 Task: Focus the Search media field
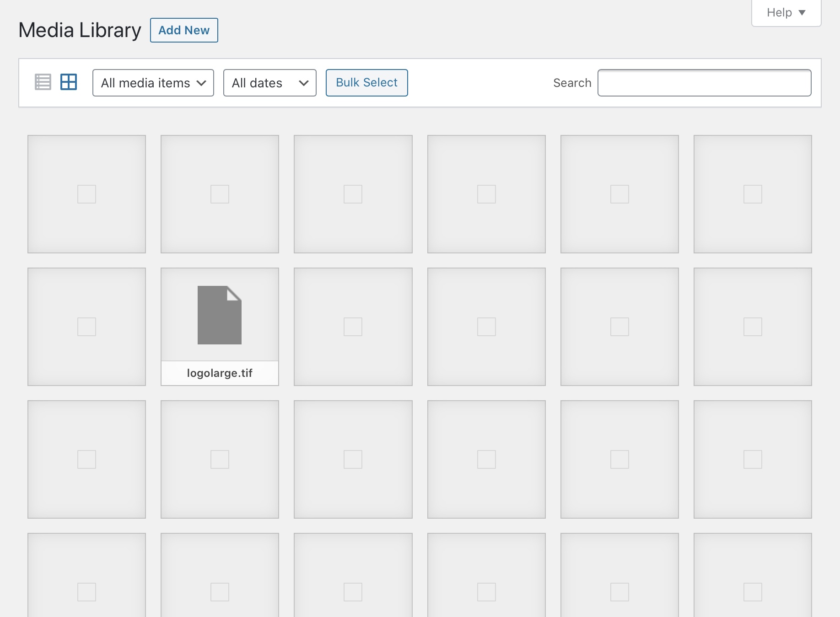point(705,83)
